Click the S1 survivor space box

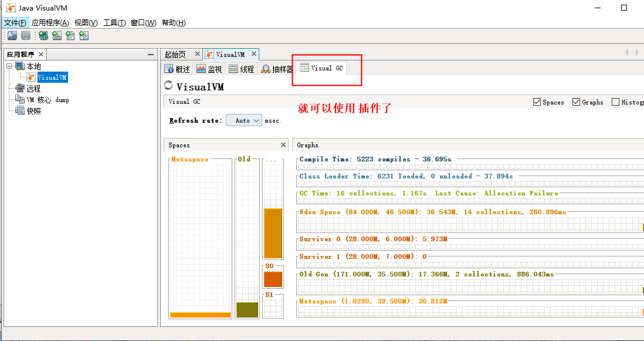273,308
